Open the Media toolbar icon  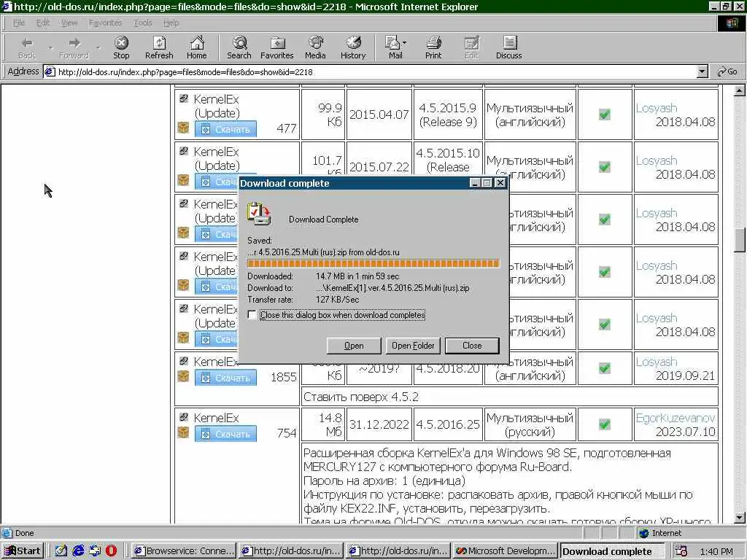click(x=315, y=47)
